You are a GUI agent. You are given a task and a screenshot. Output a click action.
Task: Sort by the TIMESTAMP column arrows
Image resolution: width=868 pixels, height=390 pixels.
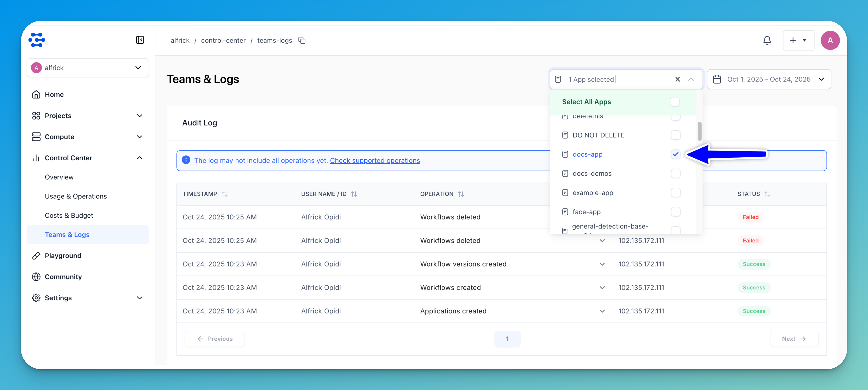pos(224,194)
